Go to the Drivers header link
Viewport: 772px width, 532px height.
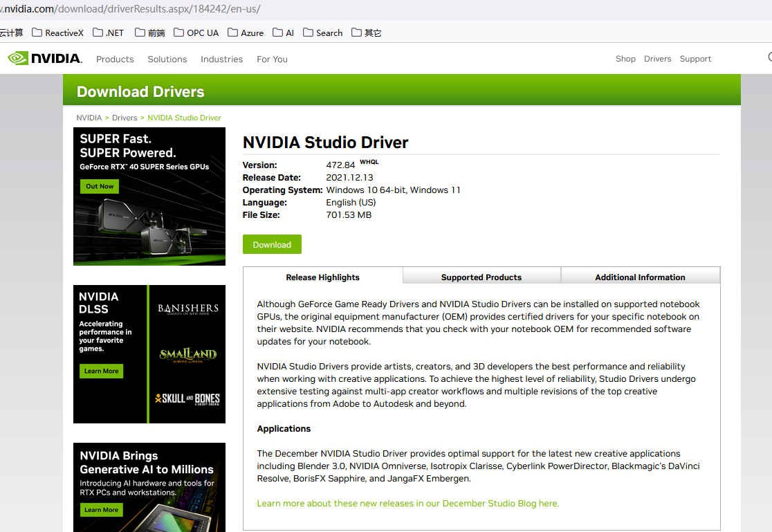[x=657, y=59]
